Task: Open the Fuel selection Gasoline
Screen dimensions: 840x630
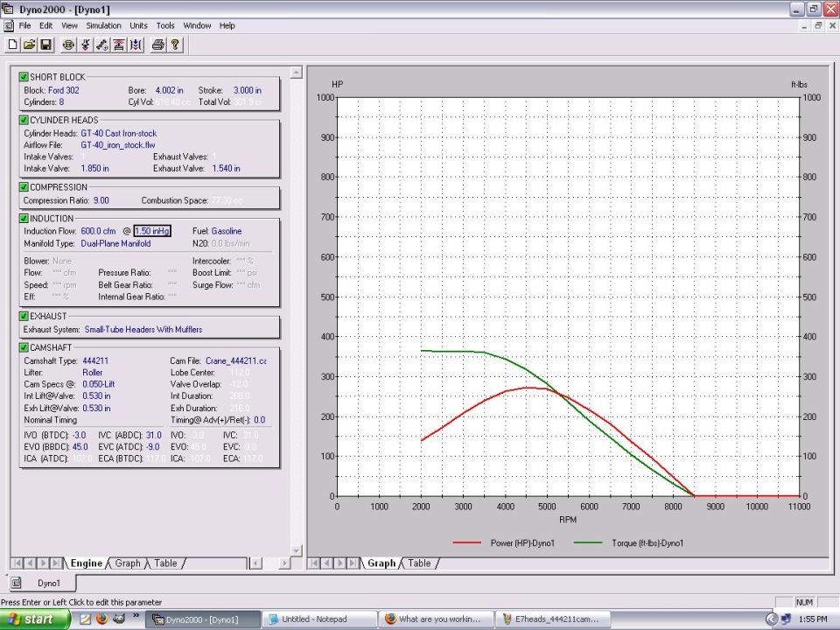Action: pos(227,231)
